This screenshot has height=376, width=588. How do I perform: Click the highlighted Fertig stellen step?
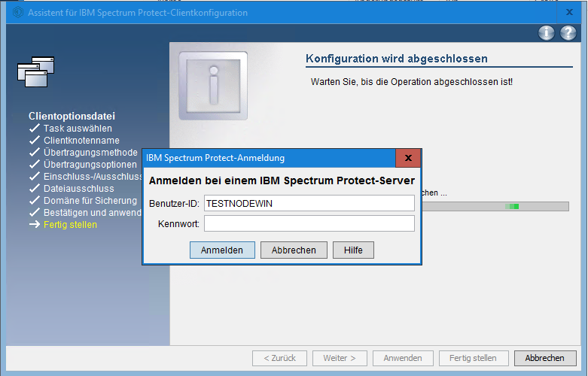tap(70, 225)
